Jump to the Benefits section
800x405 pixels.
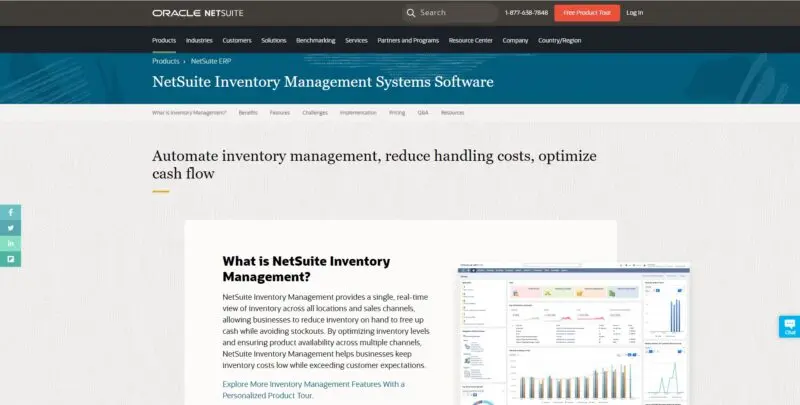click(x=248, y=113)
